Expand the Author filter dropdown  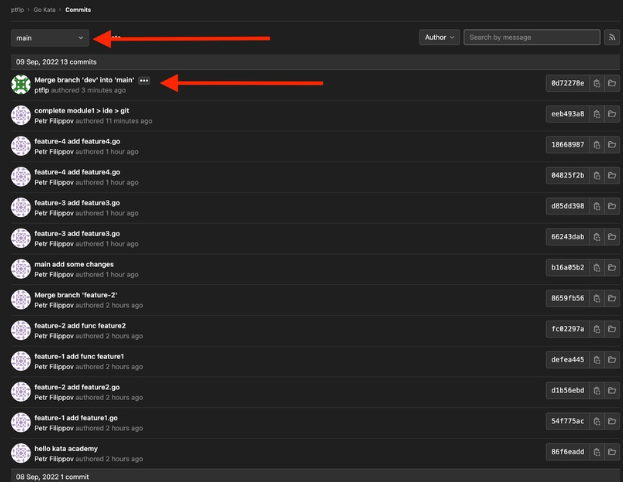pyautogui.click(x=439, y=37)
